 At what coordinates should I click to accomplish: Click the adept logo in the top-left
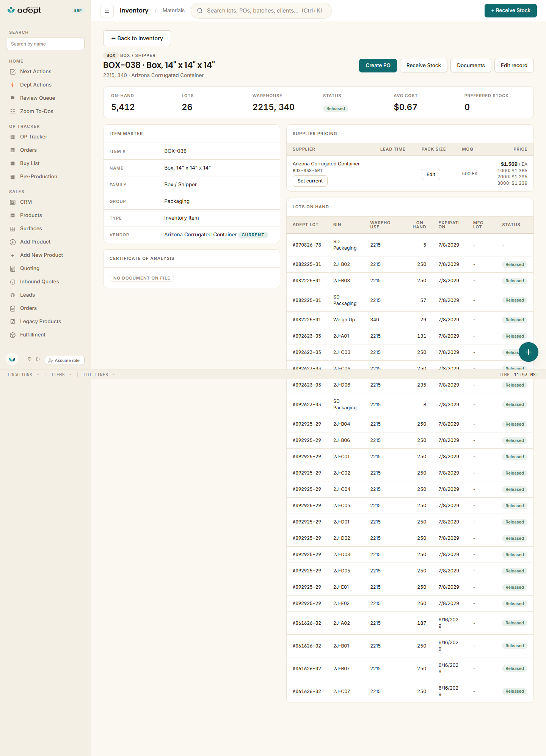click(24, 10)
